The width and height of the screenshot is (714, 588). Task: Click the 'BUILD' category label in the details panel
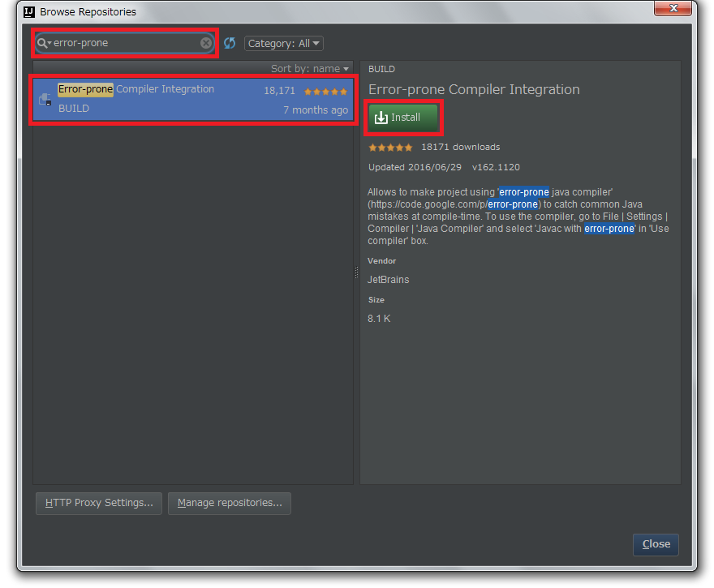[381, 69]
